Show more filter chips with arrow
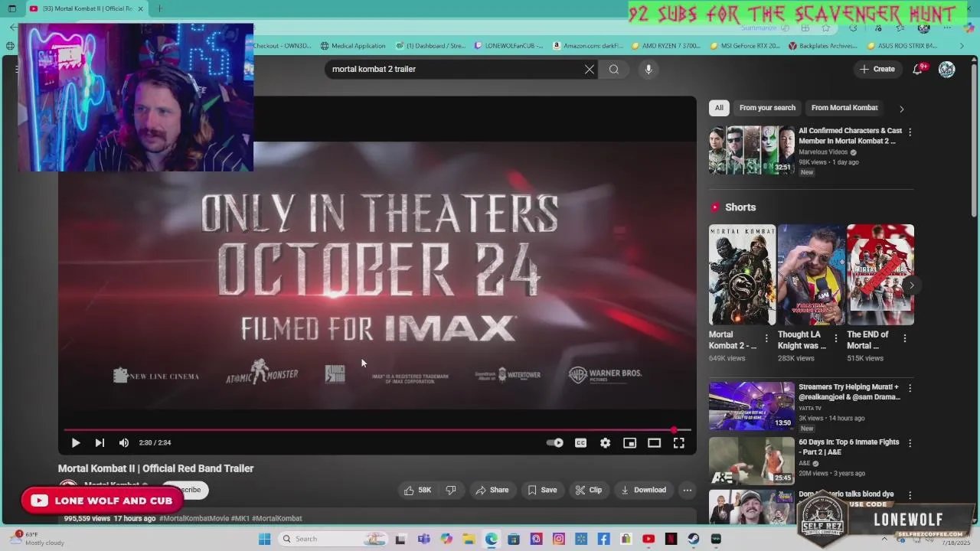Screen dimensions: 980x551 click(901, 109)
